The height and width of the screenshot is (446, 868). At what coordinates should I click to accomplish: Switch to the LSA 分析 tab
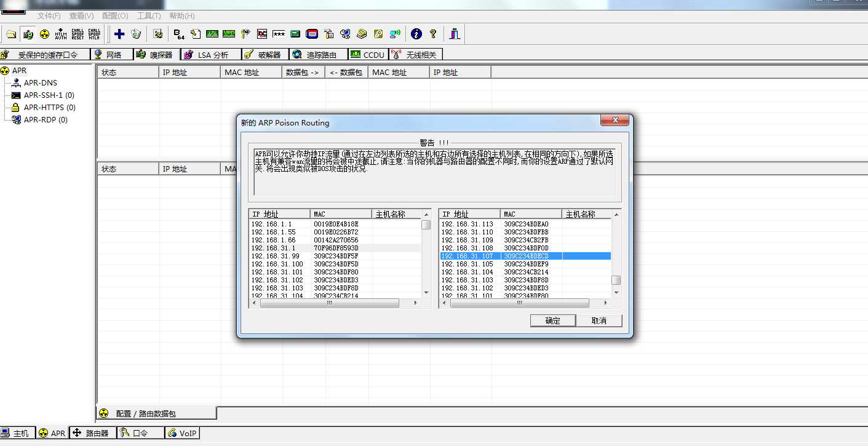point(210,55)
